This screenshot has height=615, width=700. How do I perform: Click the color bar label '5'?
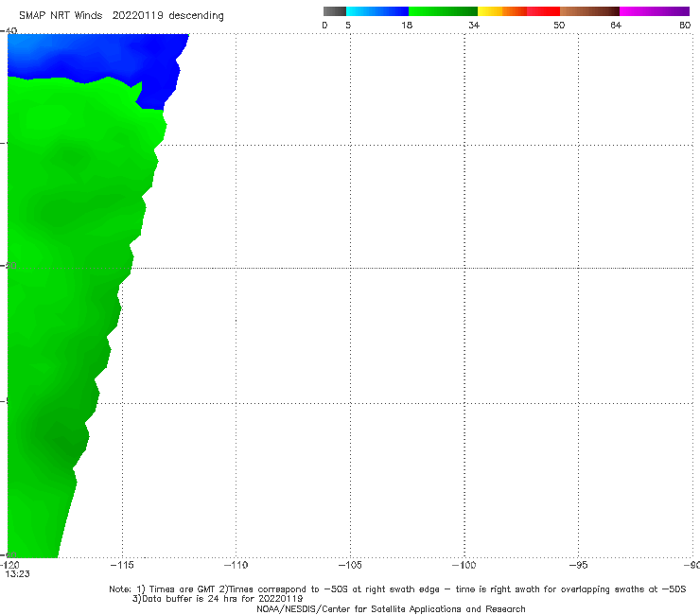[x=348, y=26]
